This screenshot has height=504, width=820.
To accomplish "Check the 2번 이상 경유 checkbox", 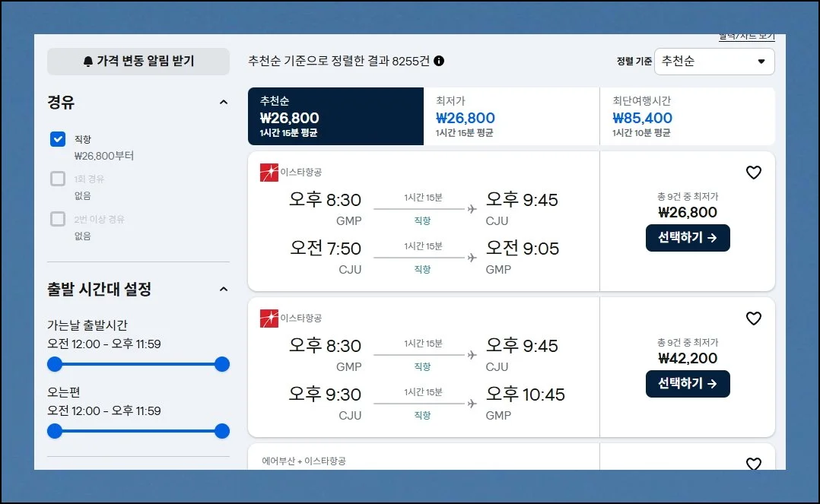I will click(58, 219).
